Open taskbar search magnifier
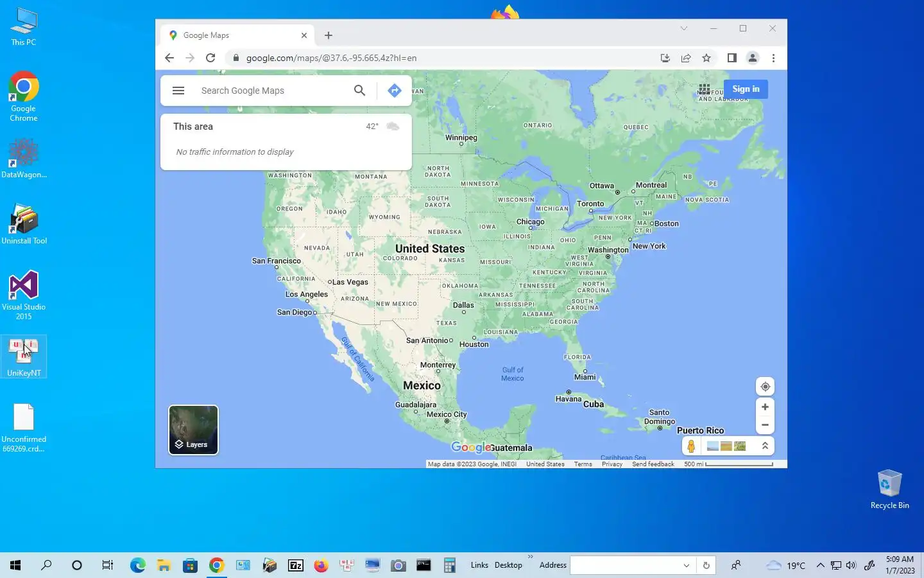Image resolution: width=924 pixels, height=578 pixels. (x=46, y=565)
